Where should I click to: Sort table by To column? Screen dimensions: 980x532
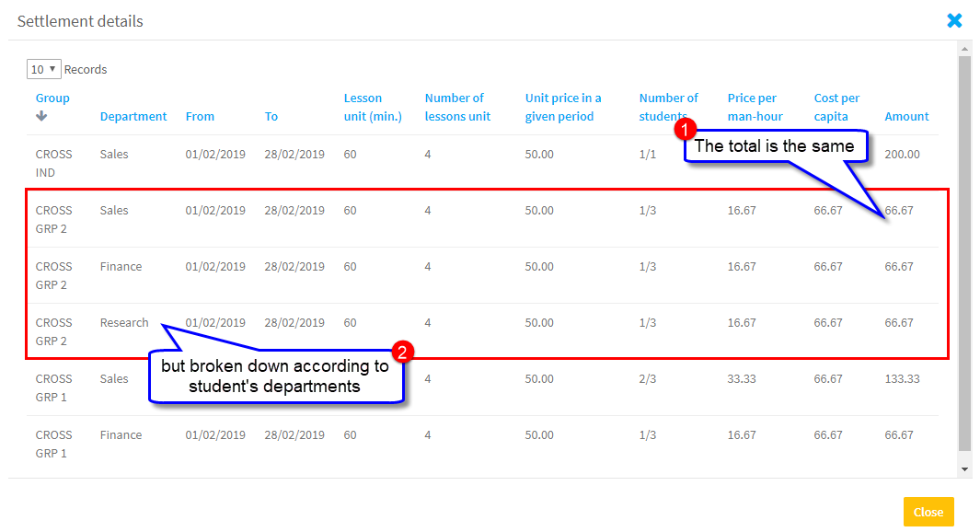pos(271,117)
